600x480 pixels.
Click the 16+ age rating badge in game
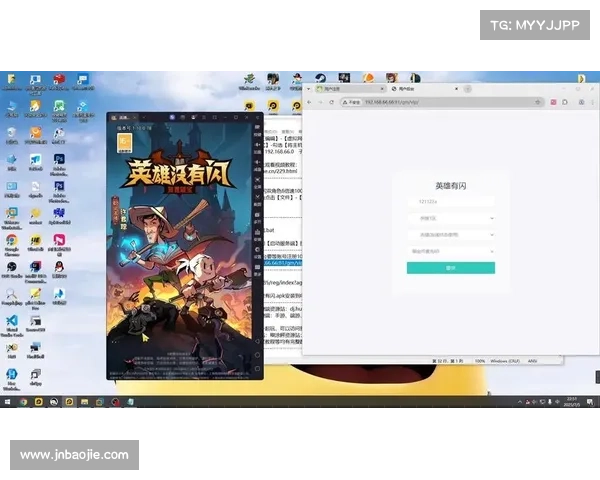(x=124, y=143)
